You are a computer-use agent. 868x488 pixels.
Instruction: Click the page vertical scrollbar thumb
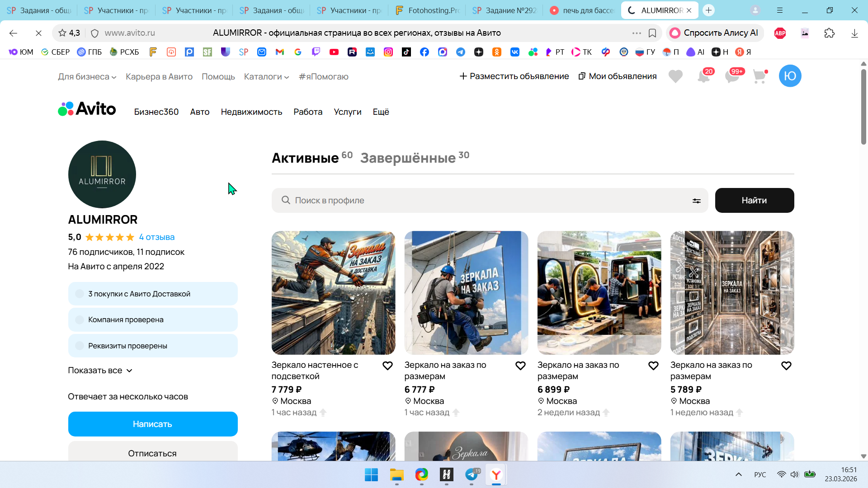(x=863, y=106)
